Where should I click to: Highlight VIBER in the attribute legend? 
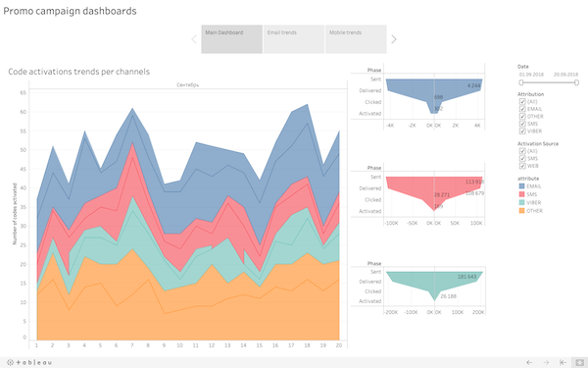[530, 203]
